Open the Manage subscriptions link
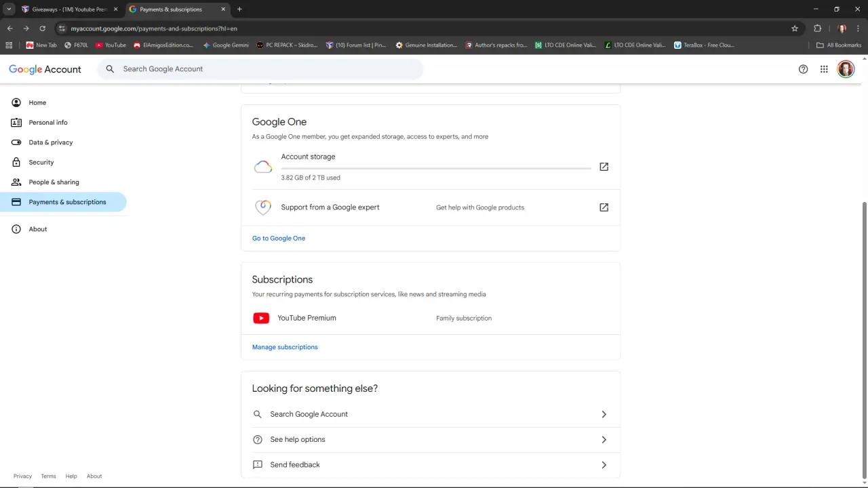 coord(285,347)
